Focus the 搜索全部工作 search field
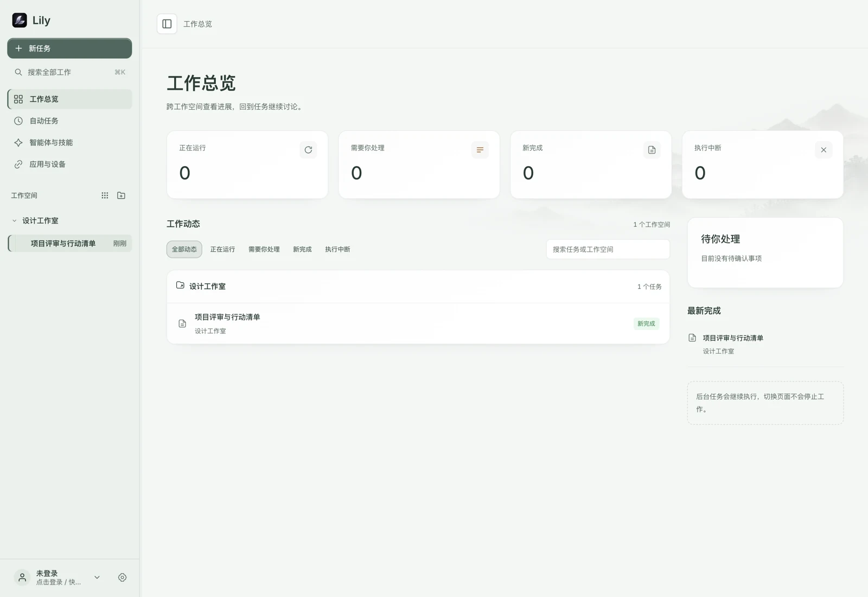Screen dimensions: 868x597 [69, 72]
